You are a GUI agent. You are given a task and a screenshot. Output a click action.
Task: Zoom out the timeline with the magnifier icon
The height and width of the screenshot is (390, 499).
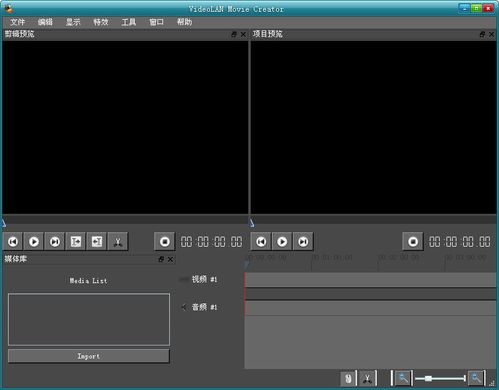point(403,379)
